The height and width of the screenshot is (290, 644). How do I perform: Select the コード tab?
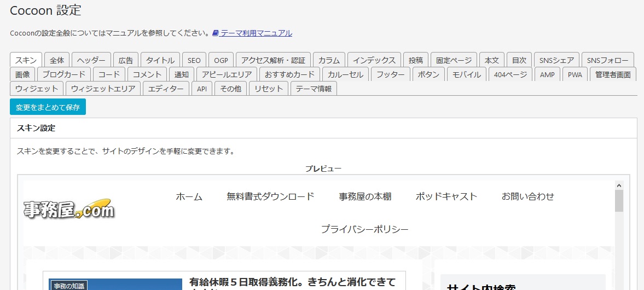tap(109, 74)
